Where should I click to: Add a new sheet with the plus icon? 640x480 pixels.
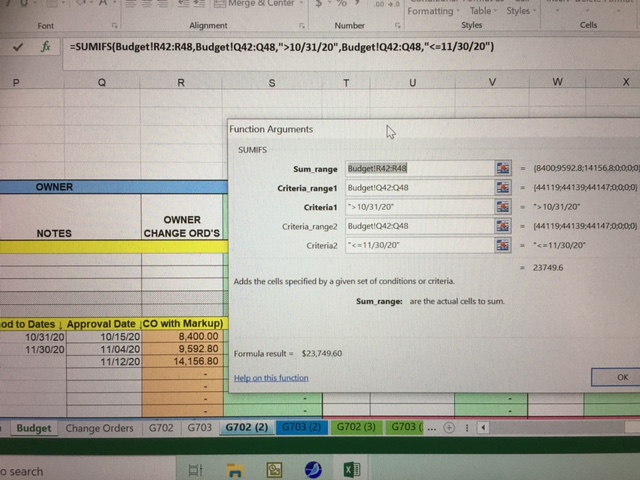pos(449,428)
